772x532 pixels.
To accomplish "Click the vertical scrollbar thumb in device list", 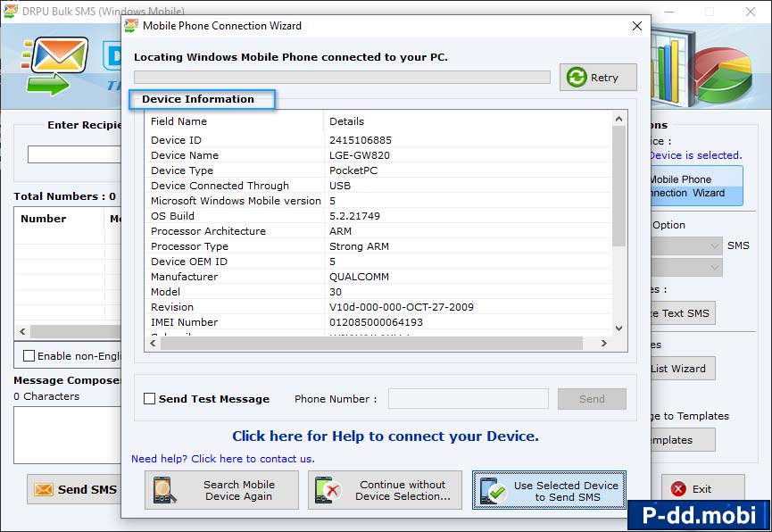I will 618,187.
